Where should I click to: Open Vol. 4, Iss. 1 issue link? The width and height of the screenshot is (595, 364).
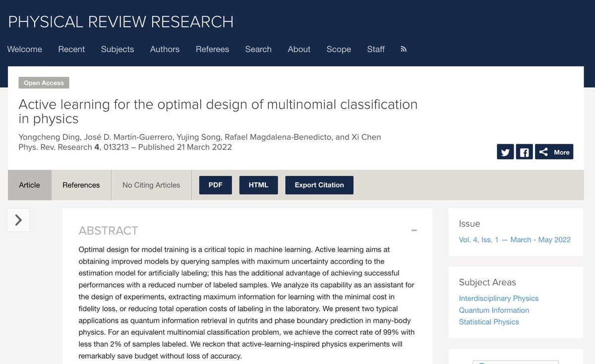coord(515,240)
